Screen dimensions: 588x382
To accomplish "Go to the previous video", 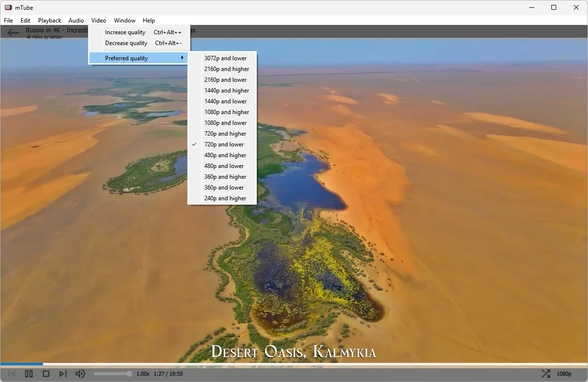I will click(x=12, y=374).
